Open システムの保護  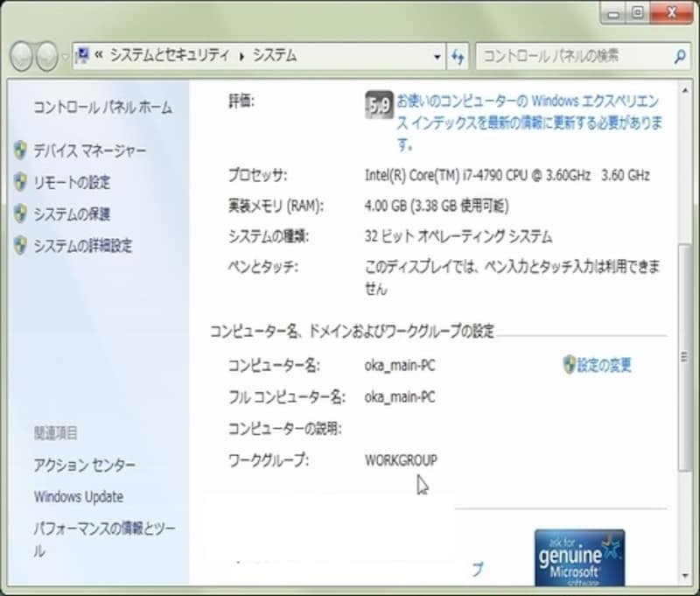72,214
